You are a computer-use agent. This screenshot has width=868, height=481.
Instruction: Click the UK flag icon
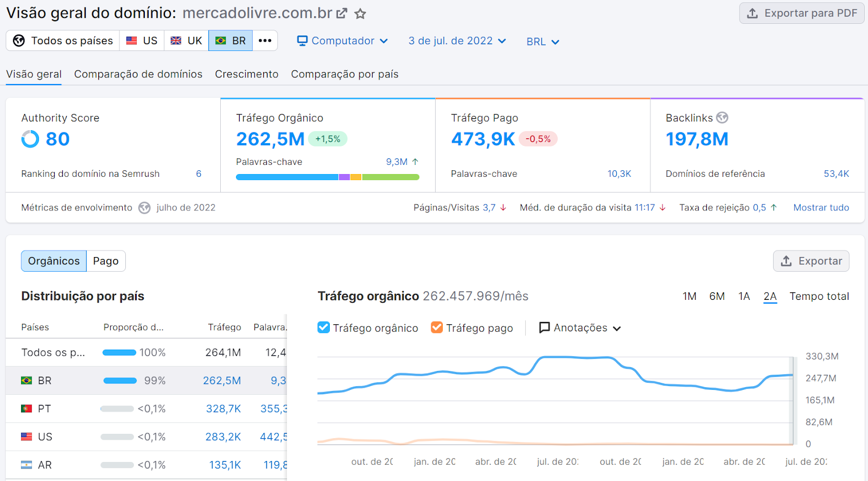point(176,41)
